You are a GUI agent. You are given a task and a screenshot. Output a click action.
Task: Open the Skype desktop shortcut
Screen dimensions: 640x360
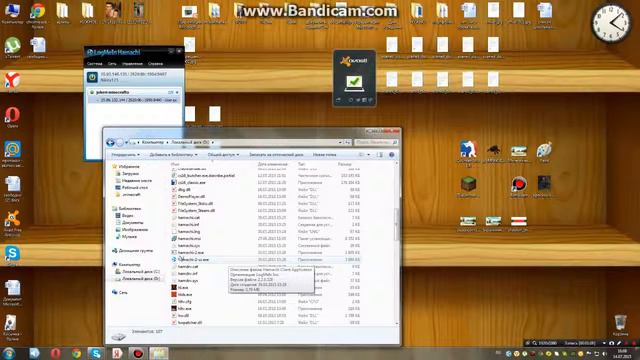[12, 255]
